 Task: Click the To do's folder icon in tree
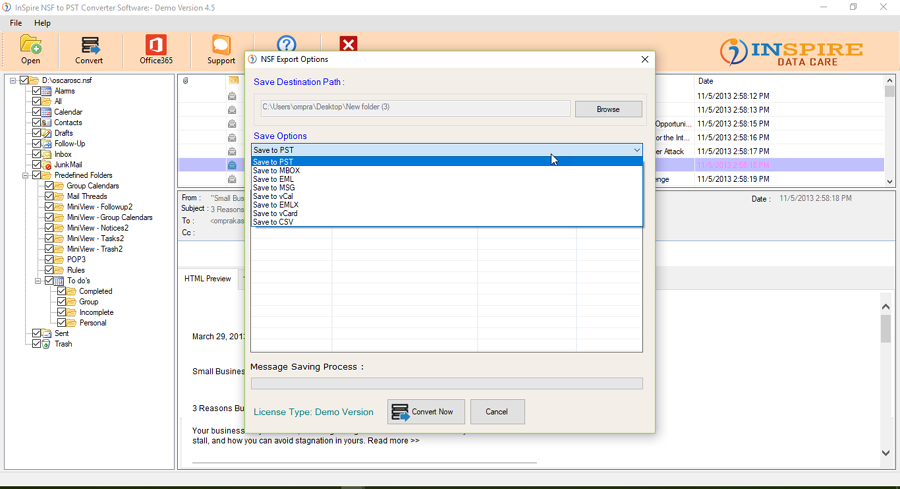pos(59,281)
